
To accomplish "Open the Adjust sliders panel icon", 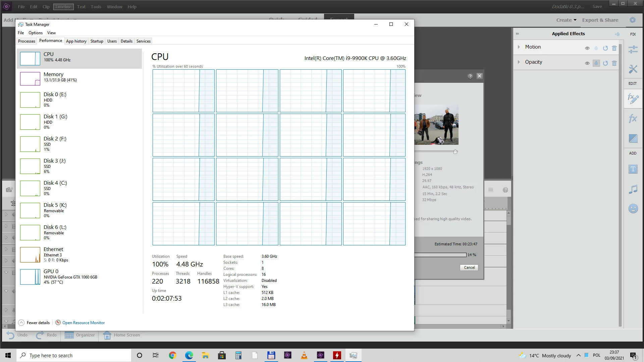I will pos(633,49).
